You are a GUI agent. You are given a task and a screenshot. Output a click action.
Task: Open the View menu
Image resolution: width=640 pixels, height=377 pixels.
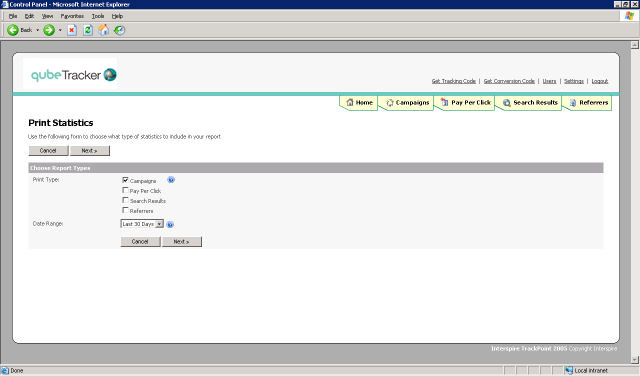47,16
